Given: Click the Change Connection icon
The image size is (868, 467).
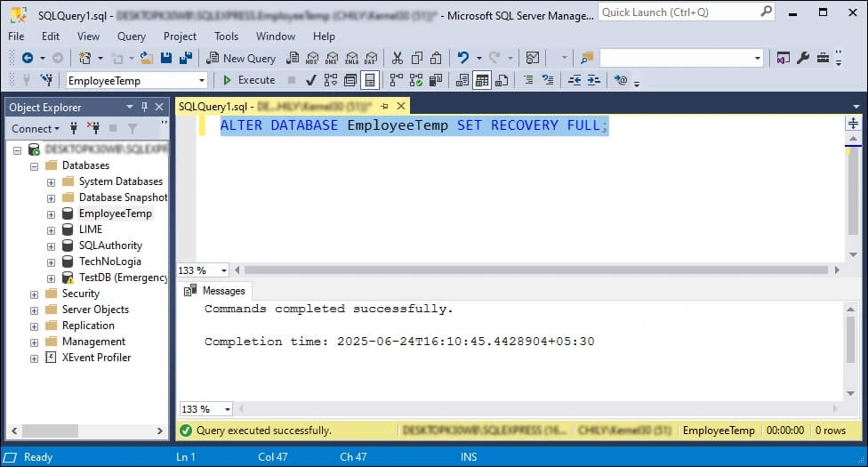Looking at the screenshot, I should coord(47,80).
